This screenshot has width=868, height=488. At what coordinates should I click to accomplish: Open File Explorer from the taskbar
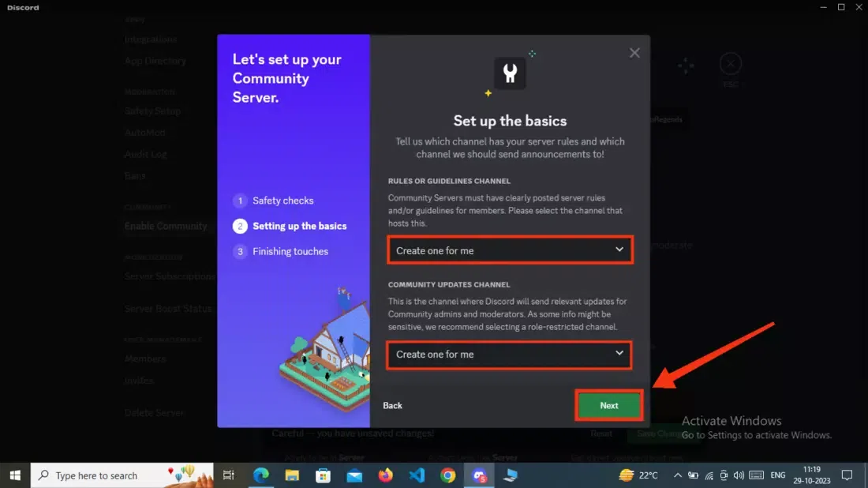292,475
